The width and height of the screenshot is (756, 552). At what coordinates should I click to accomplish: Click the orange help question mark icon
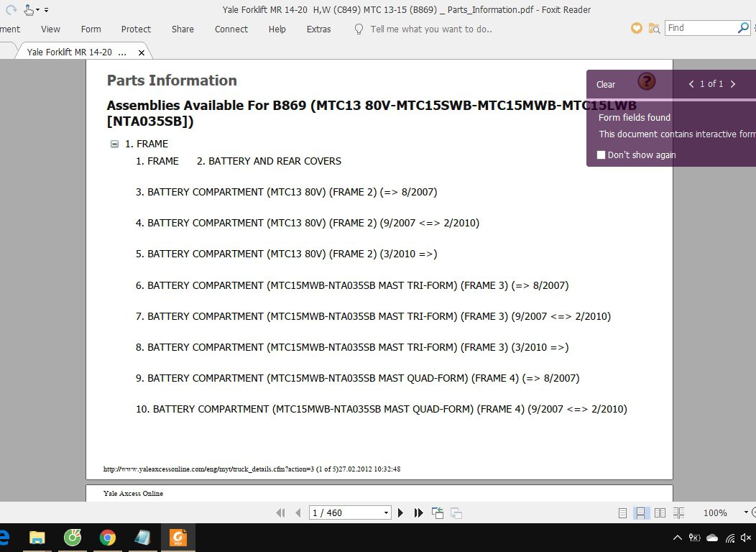(x=646, y=81)
